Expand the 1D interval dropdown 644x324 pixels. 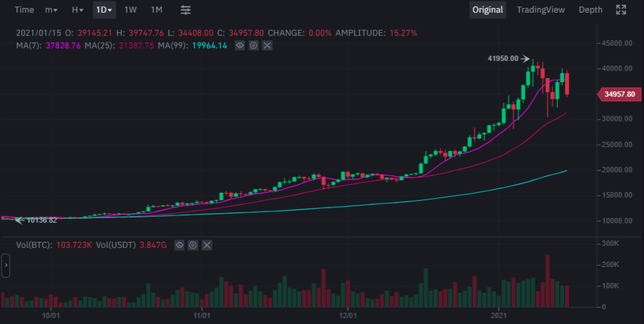[x=105, y=10]
